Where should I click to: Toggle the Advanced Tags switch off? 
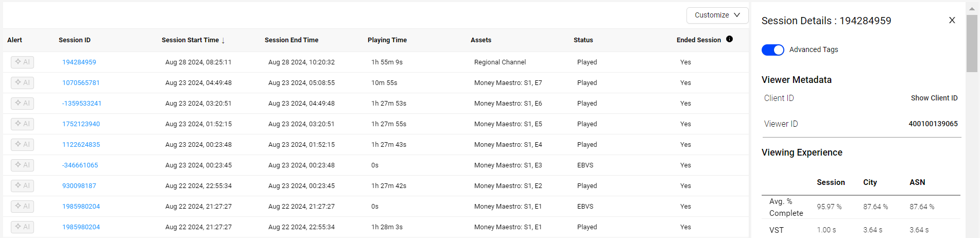click(x=772, y=50)
